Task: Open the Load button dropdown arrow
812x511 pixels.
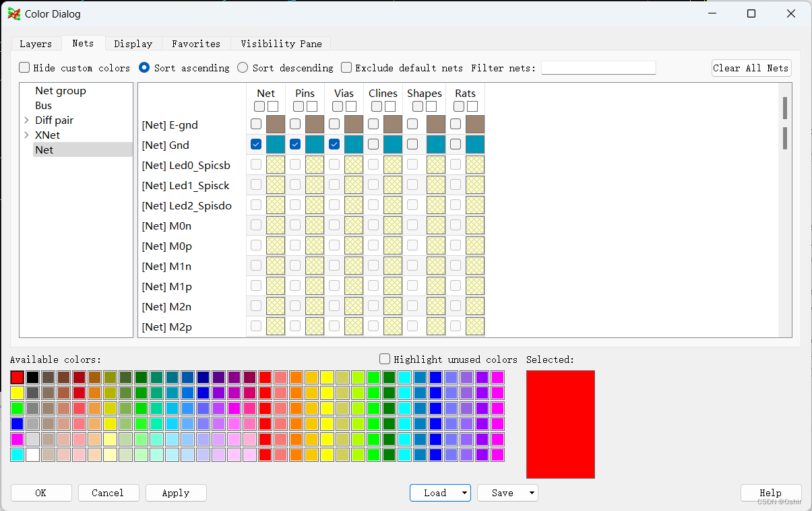Action: pyautogui.click(x=464, y=493)
